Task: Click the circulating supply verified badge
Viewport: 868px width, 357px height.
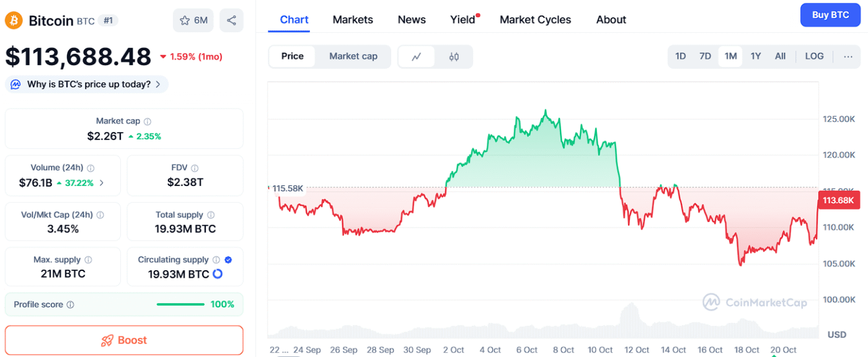Action: pyautogui.click(x=228, y=260)
